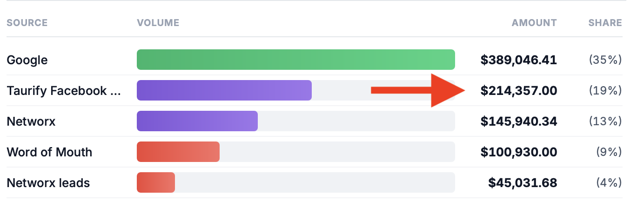Sort by the VOLUME column header
This screenshot has height=202, width=644.
coord(158,23)
